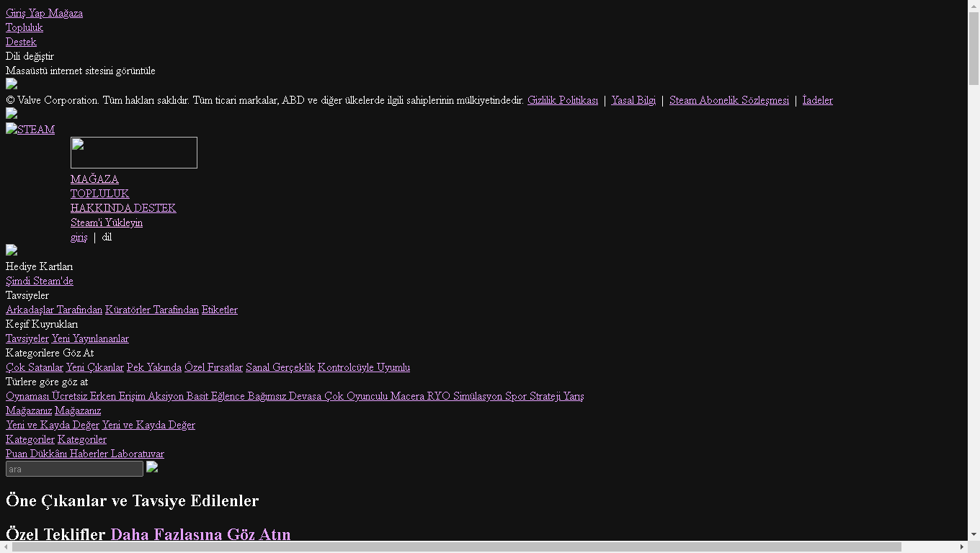
Task: Go to uppercase MAĞAZA menu link
Action: coord(94,179)
